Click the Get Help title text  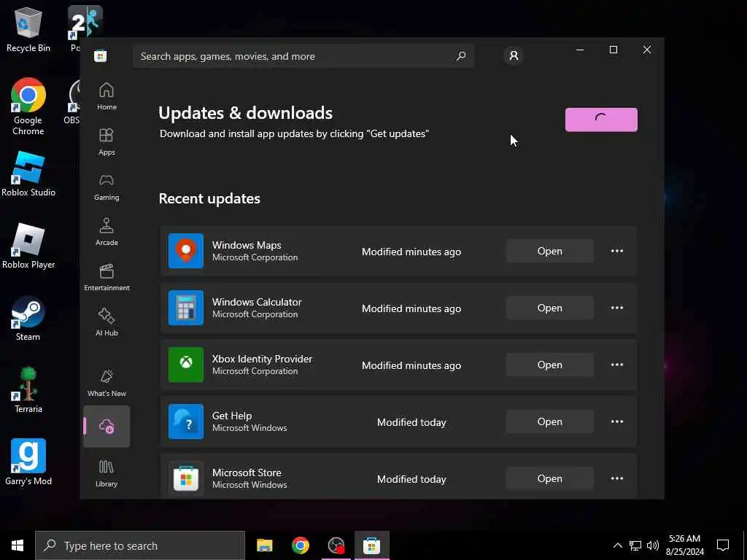coord(232,416)
